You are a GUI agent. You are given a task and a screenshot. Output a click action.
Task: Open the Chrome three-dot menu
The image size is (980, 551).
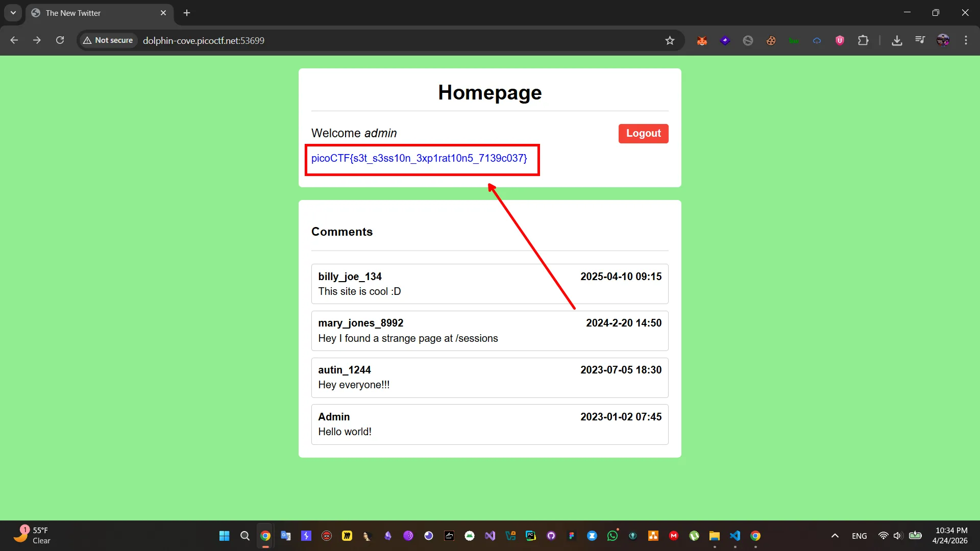click(x=966, y=40)
